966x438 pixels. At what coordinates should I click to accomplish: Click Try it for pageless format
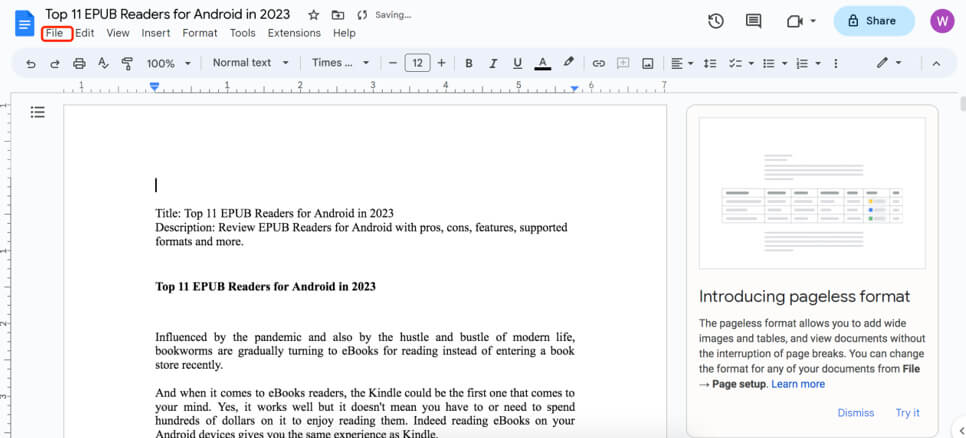[x=907, y=413]
